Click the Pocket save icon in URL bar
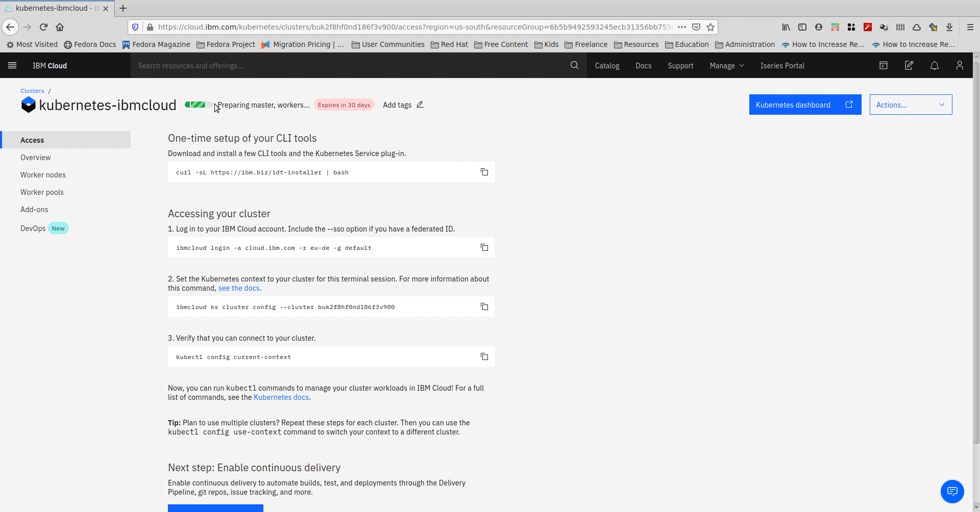 pyautogui.click(x=696, y=27)
